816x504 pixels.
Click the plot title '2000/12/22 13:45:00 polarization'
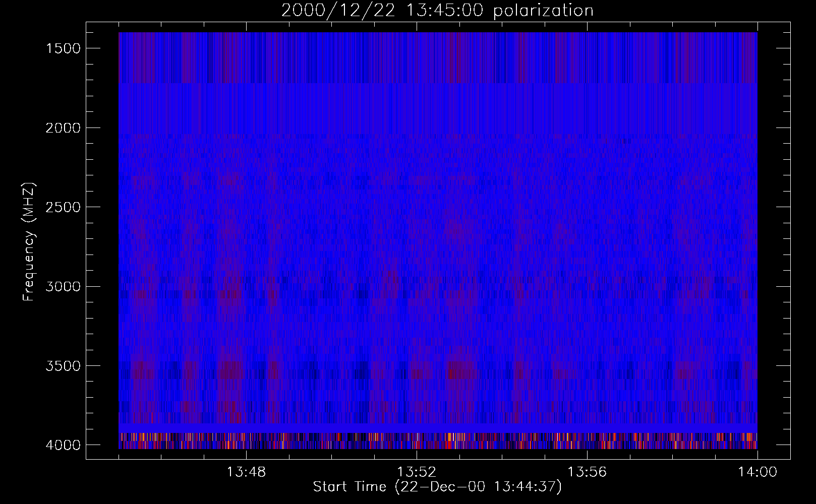437,11
